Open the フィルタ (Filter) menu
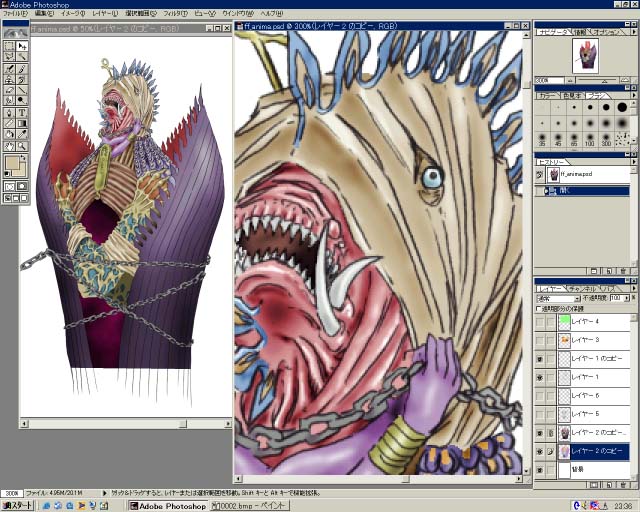 point(173,13)
